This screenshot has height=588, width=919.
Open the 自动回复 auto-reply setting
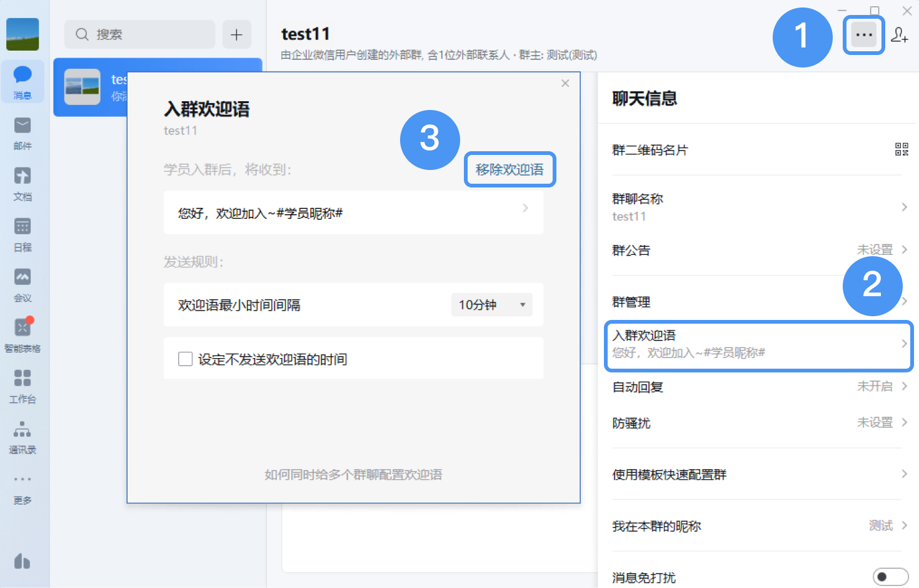click(x=758, y=387)
